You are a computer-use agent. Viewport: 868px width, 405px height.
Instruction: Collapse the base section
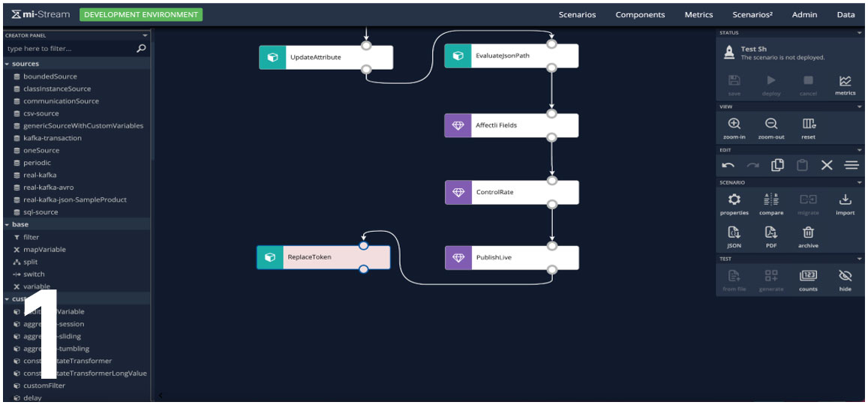click(x=6, y=224)
